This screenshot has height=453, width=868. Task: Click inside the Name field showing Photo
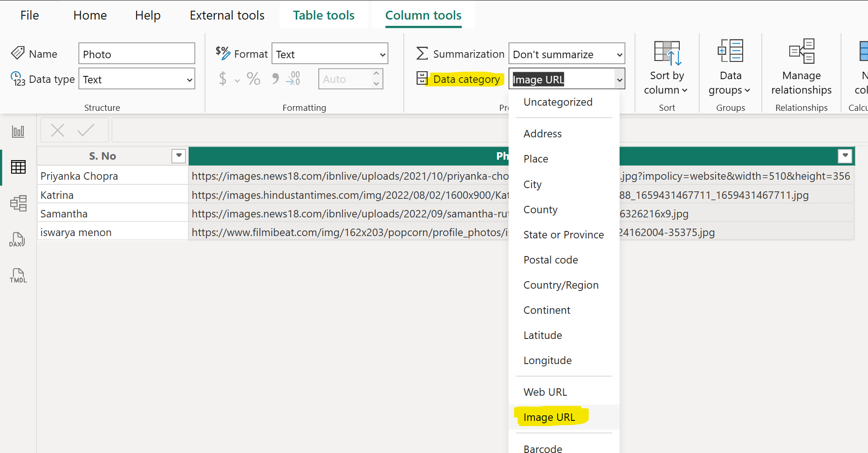(137, 54)
